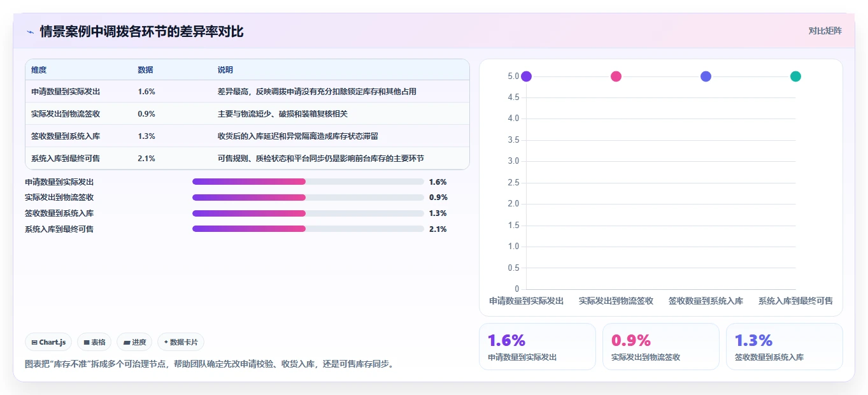Click progress bar for 签收数量到系统入库
Viewport: 868px width, 395px height.
(x=308, y=213)
